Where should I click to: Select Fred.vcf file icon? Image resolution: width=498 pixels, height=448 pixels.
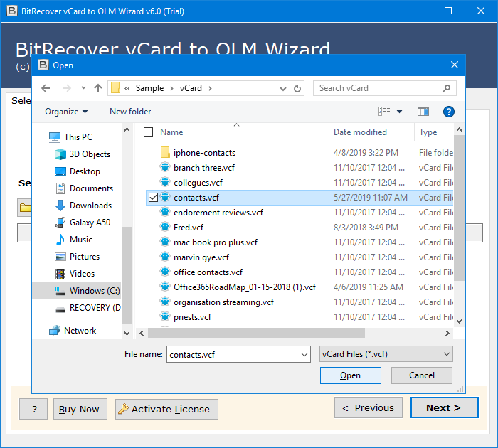click(x=165, y=227)
